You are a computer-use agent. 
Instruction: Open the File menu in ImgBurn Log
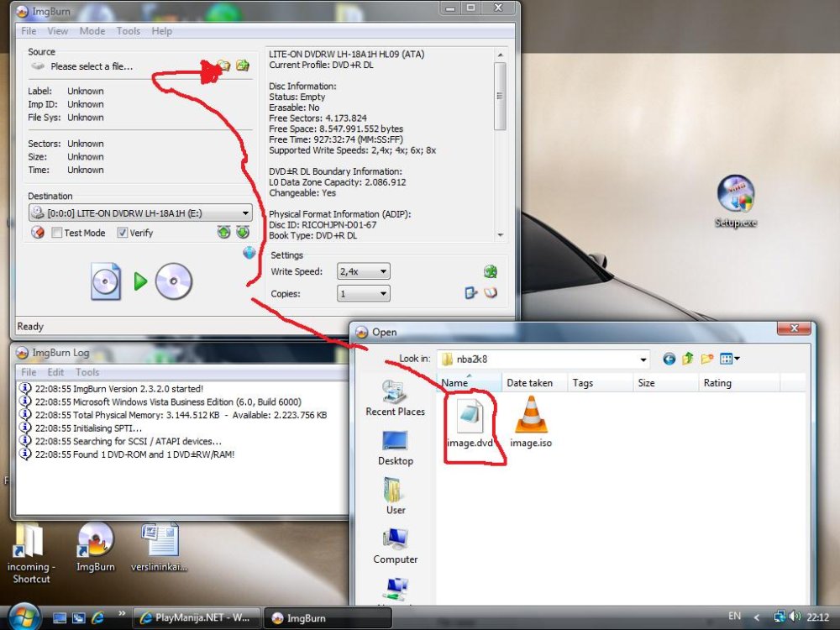coord(29,372)
